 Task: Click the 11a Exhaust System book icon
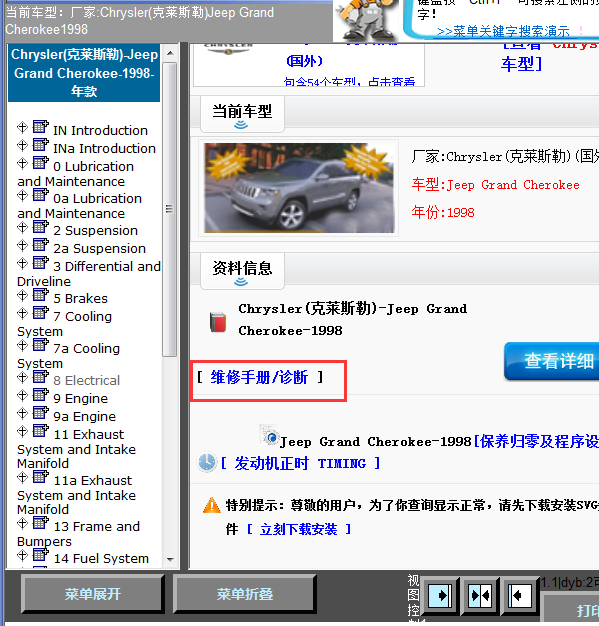[x=40, y=476]
